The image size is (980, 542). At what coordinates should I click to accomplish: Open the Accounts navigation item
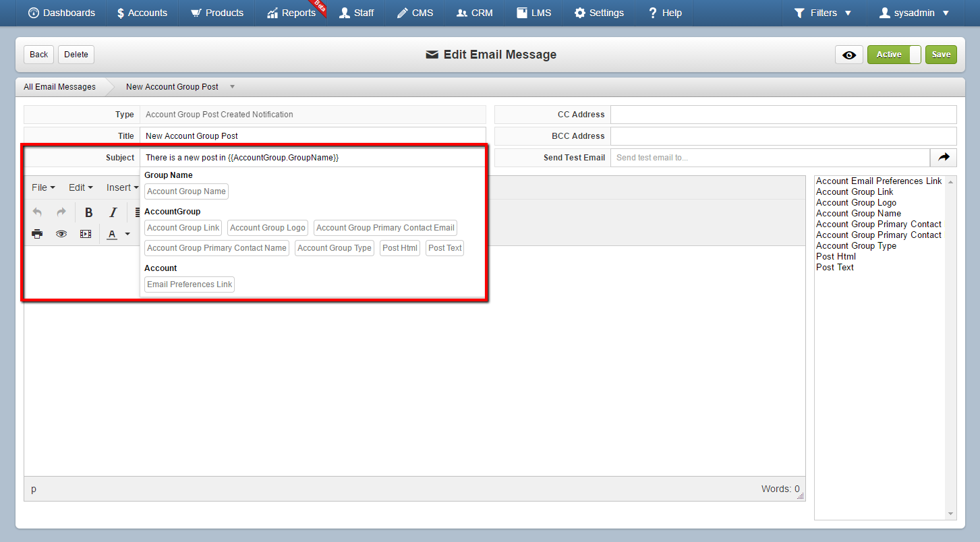click(142, 13)
